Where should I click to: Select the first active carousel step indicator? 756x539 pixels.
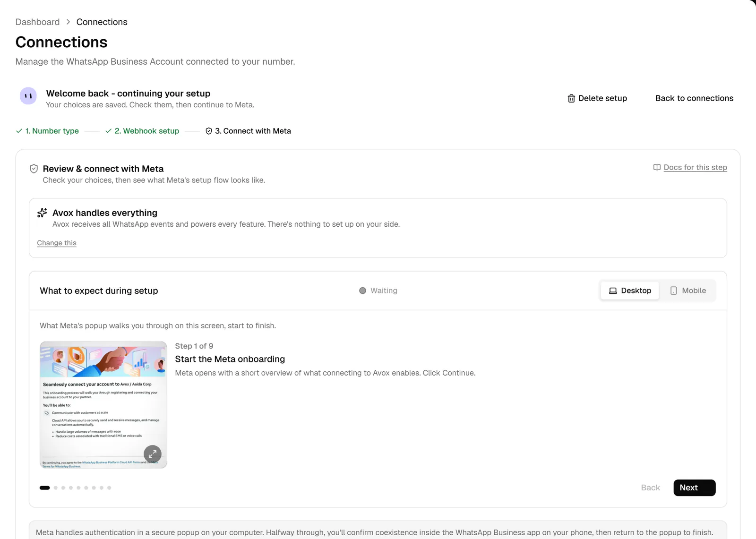[x=45, y=488]
